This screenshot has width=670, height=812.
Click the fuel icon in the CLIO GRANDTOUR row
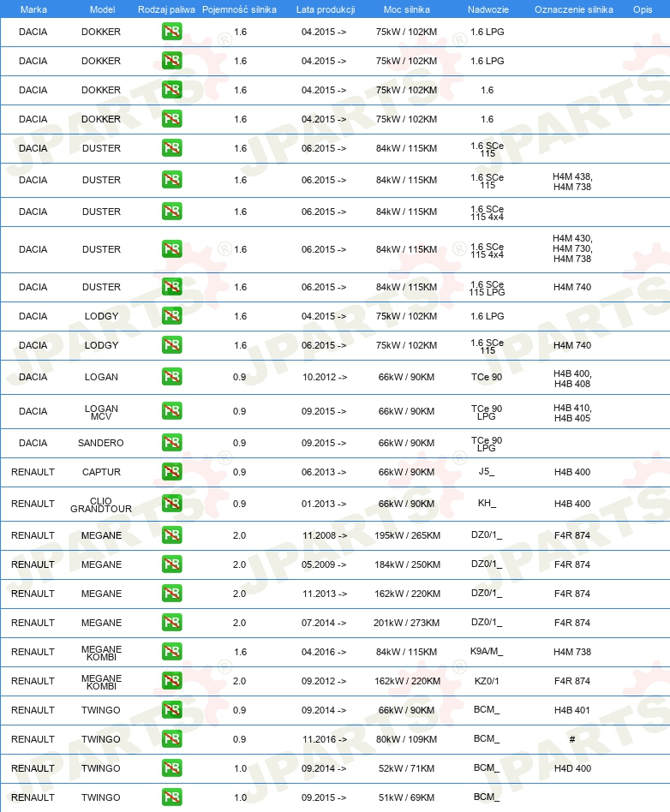click(x=171, y=504)
